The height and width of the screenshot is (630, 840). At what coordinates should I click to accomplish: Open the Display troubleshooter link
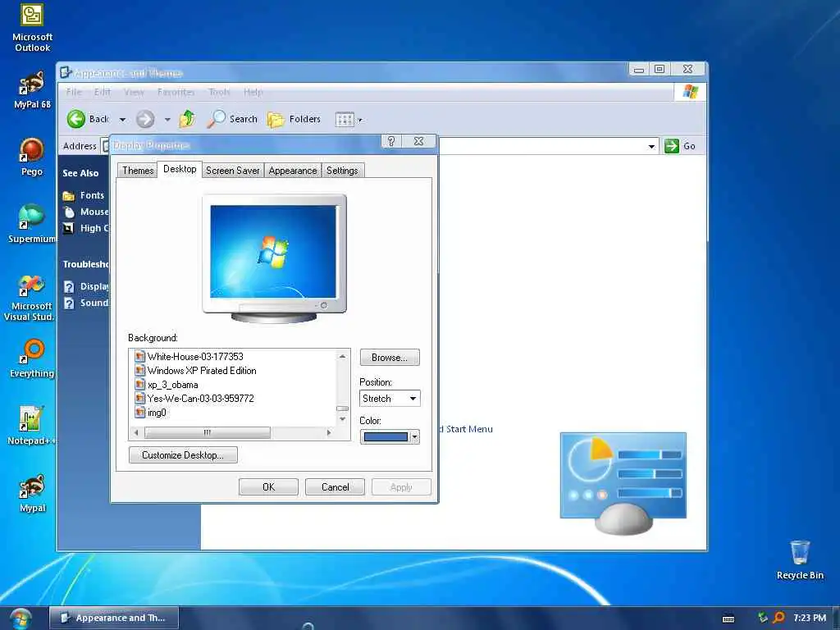pos(86,286)
